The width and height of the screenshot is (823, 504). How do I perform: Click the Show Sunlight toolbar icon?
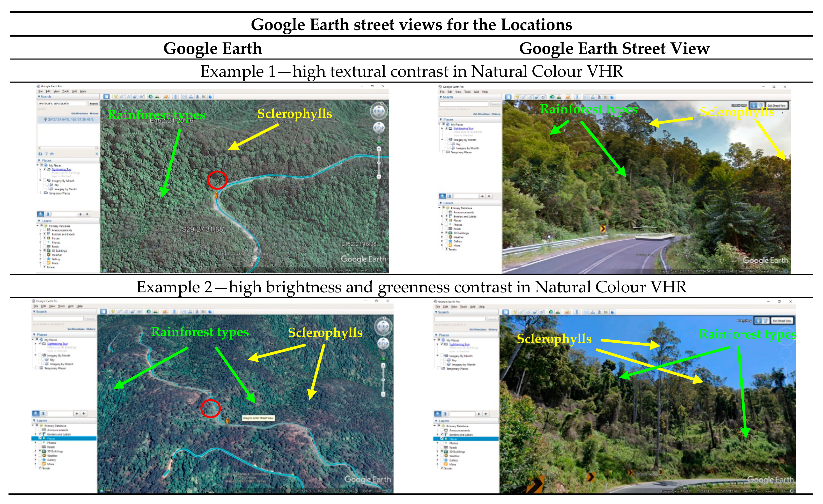(157, 97)
